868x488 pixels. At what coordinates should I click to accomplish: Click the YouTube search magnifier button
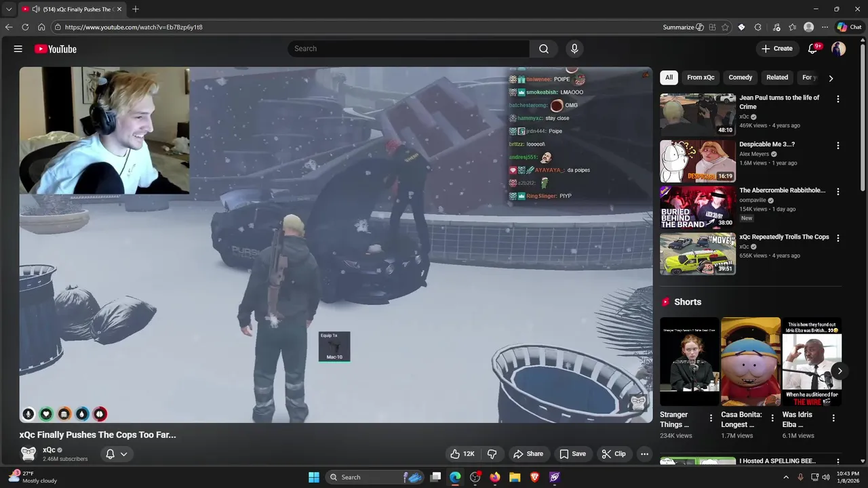[544, 49]
